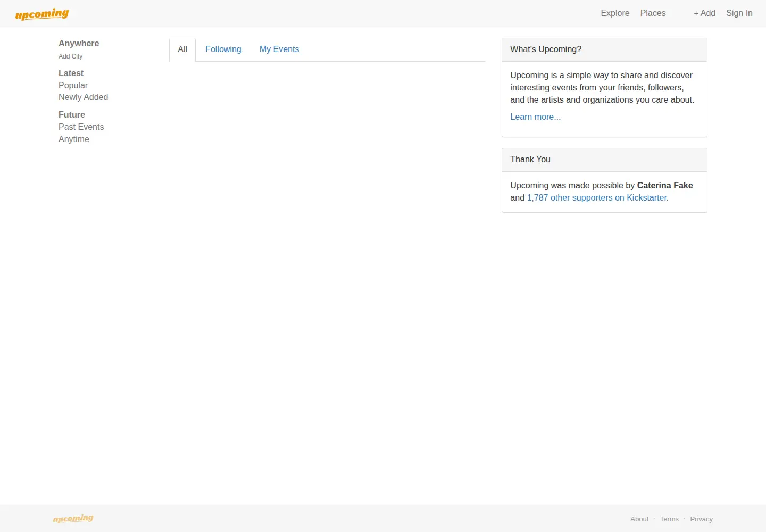766x532 pixels.
Task: Click the upcoming logo in header
Action: coord(42,14)
